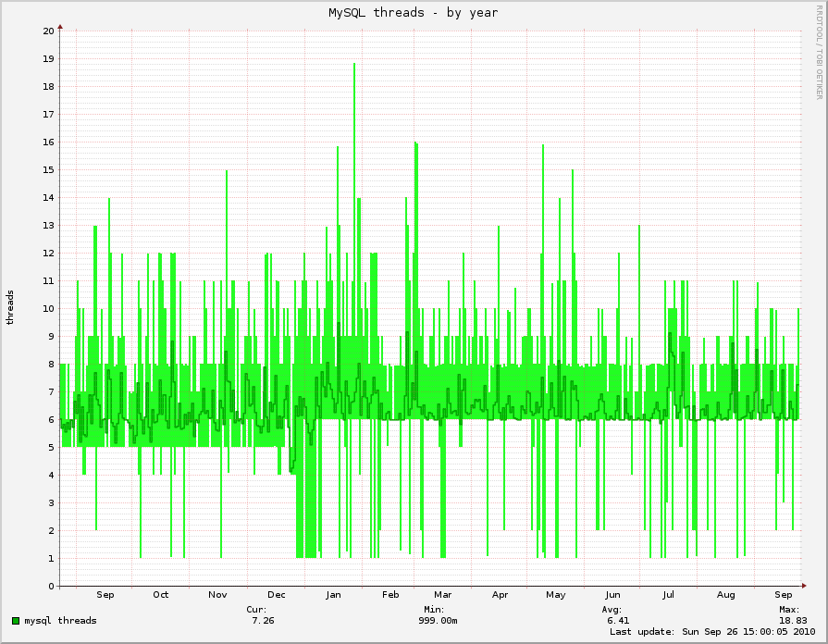Click the y-axis tick label 10
This screenshot has width=828, height=644.
coord(49,308)
